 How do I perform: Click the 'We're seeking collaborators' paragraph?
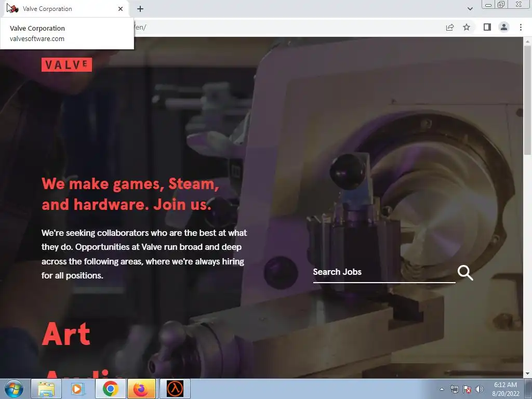[144, 254]
